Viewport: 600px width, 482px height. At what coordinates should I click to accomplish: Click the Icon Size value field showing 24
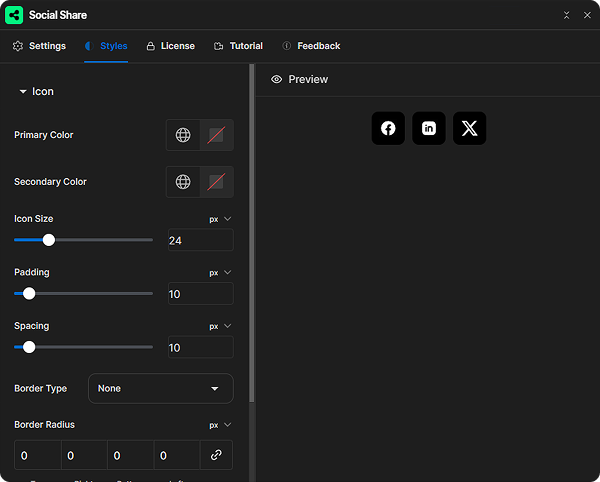(201, 240)
